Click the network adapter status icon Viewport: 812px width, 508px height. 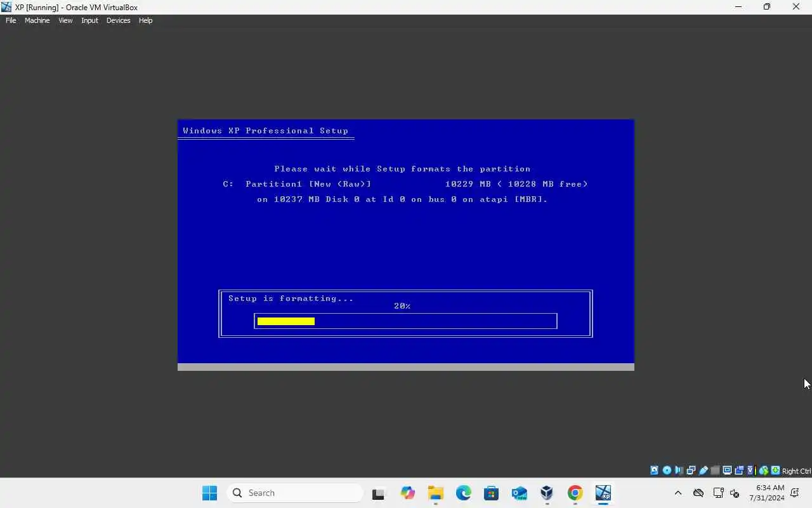(691, 471)
